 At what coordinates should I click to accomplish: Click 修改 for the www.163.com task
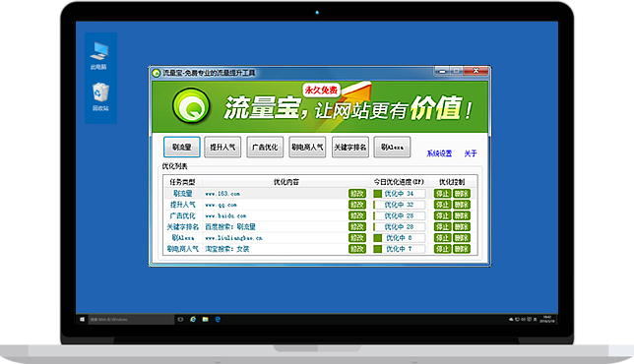pyautogui.click(x=357, y=194)
